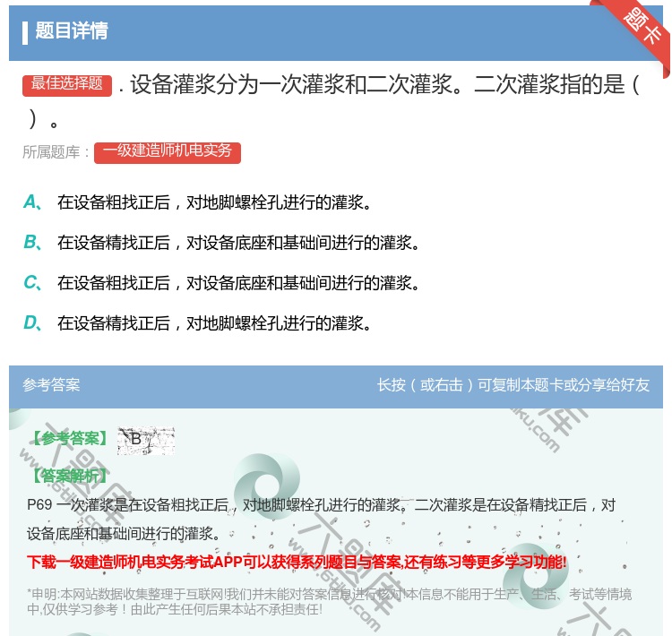Open the 一级建造师机电实务 question bank tag
The image size is (672, 636).
[x=168, y=152]
